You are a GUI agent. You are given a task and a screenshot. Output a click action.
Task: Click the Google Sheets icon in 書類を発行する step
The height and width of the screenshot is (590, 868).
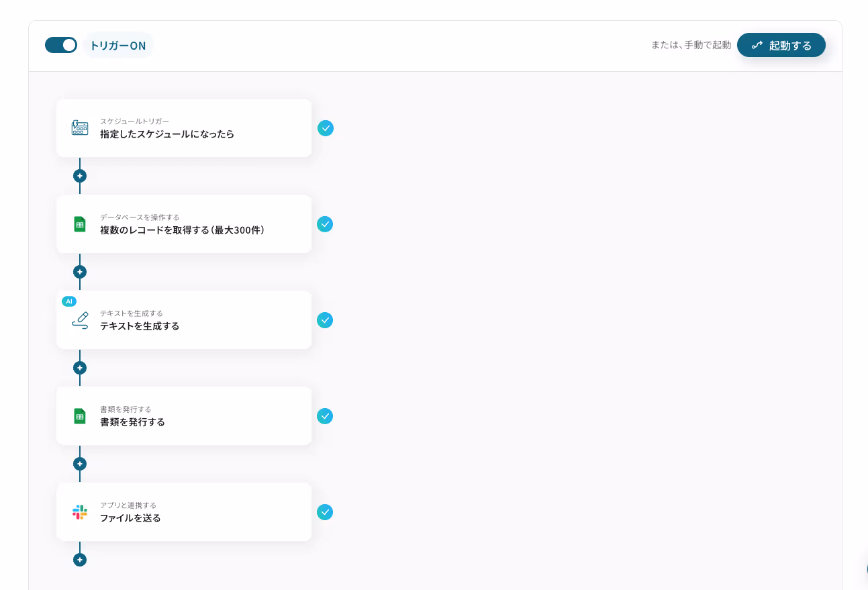tap(80, 416)
